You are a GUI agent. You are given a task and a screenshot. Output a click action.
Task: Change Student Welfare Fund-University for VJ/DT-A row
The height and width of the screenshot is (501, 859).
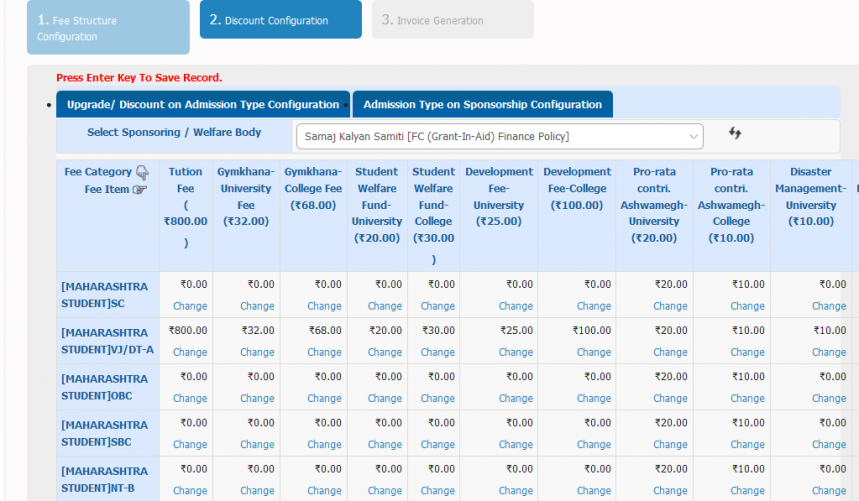(x=385, y=352)
